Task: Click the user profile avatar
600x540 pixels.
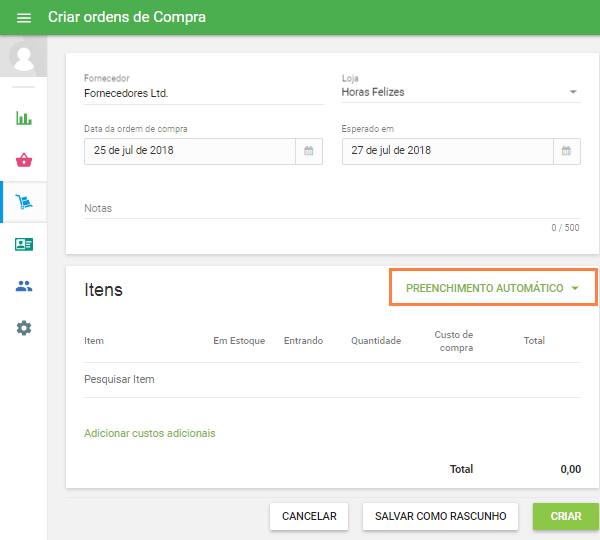Action: tap(23, 57)
